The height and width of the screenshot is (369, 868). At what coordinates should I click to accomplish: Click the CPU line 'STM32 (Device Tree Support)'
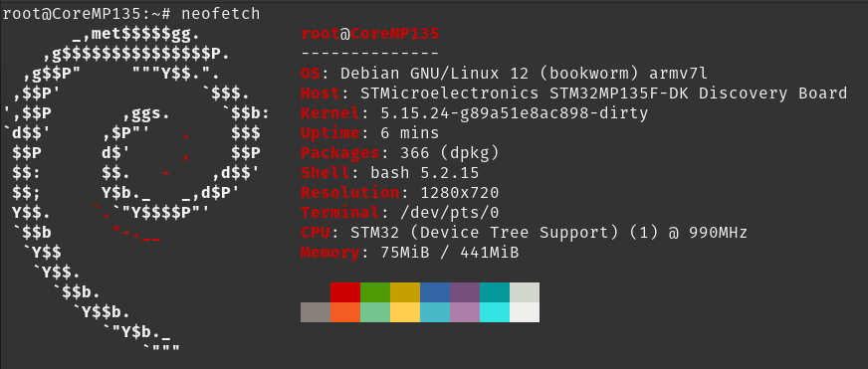[x=484, y=233]
